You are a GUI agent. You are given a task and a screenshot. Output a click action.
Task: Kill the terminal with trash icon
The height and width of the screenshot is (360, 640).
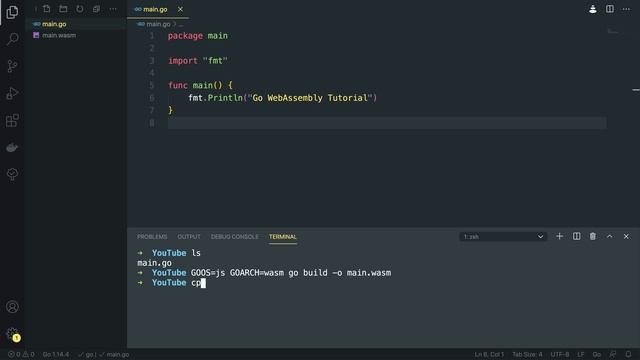(593, 236)
